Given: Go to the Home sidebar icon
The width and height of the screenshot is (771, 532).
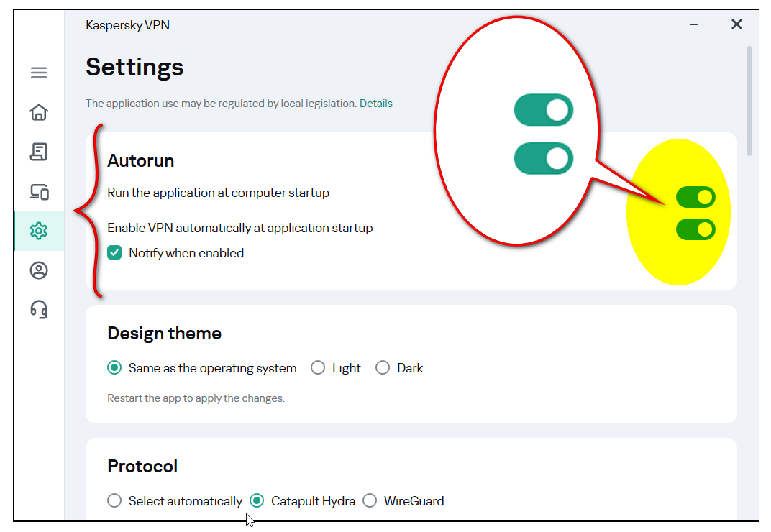Looking at the screenshot, I should pyautogui.click(x=39, y=112).
